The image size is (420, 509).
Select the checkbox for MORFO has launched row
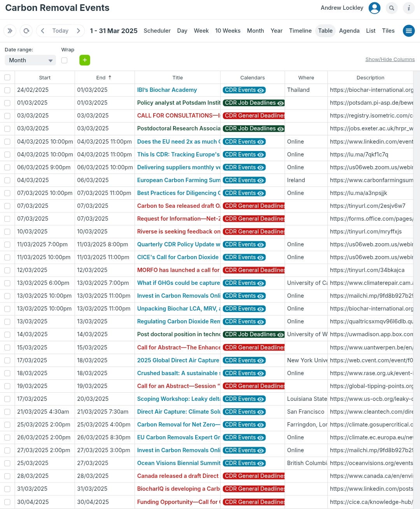pos(7,270)
